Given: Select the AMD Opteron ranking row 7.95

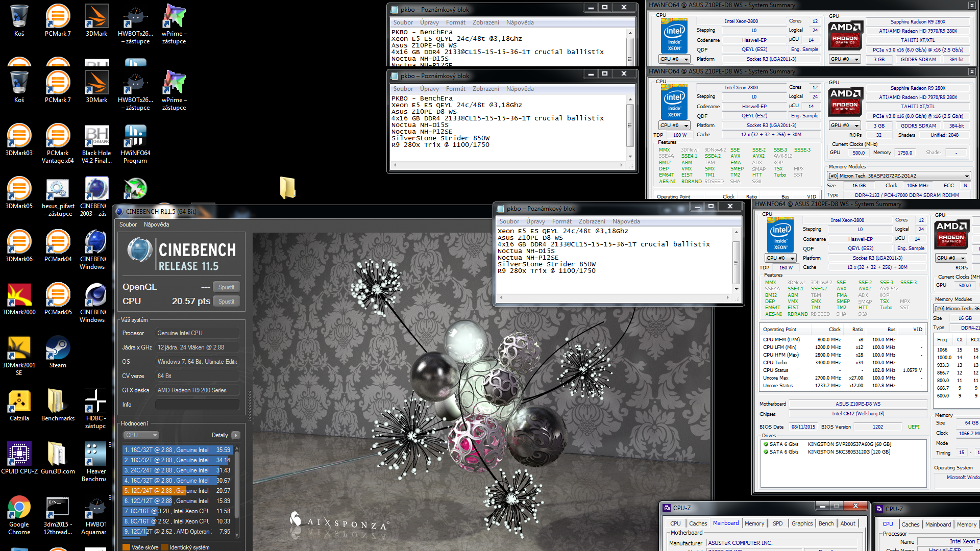Looking at the screenshot, I should pyautogui.click(x=177, y=532).
